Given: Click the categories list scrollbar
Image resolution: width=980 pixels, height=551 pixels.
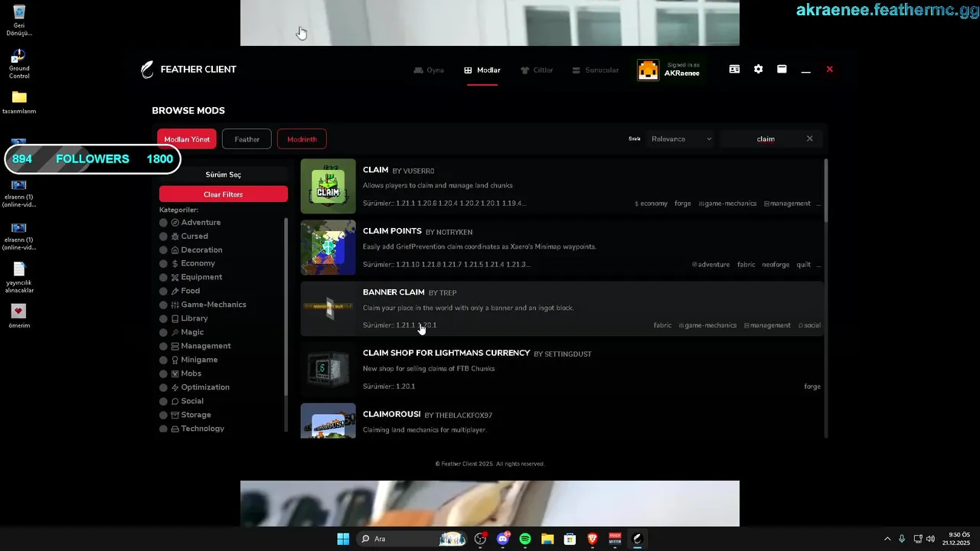Looking at the screenshot, I should pyautogui.click(x=286, y=306).
